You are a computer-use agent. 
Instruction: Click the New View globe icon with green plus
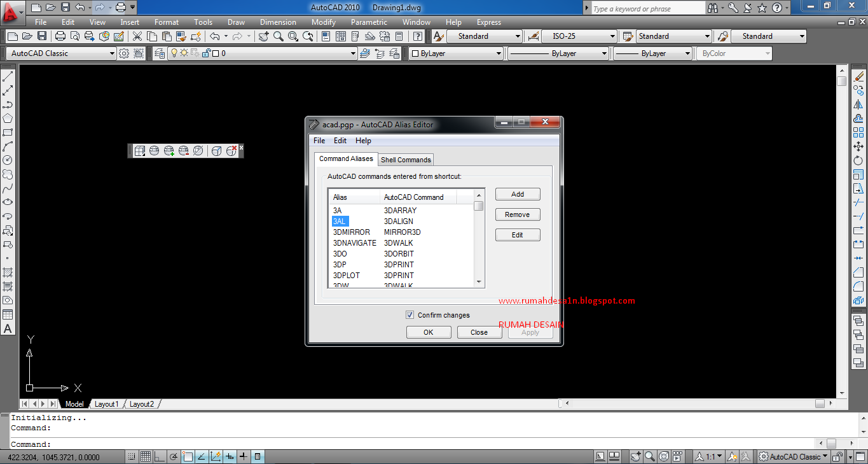169,151
